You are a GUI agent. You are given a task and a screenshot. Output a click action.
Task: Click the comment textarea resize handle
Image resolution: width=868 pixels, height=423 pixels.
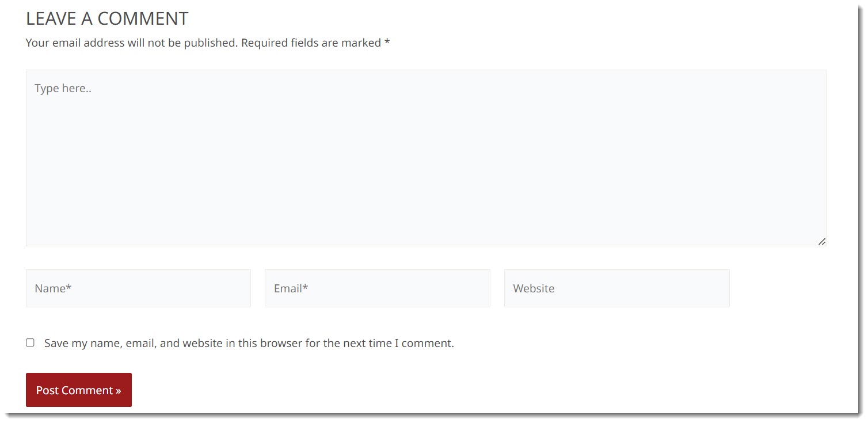(x=822, y=242)
